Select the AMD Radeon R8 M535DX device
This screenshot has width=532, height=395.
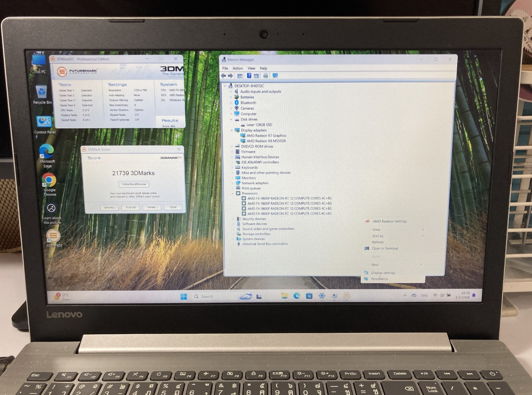click(x=266, y=141)
